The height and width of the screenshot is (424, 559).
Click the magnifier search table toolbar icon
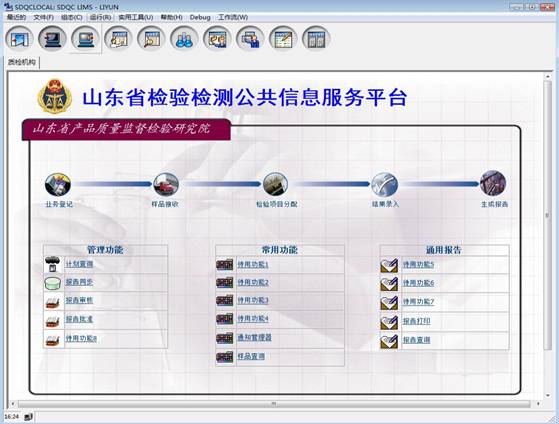tap(151, 38)
